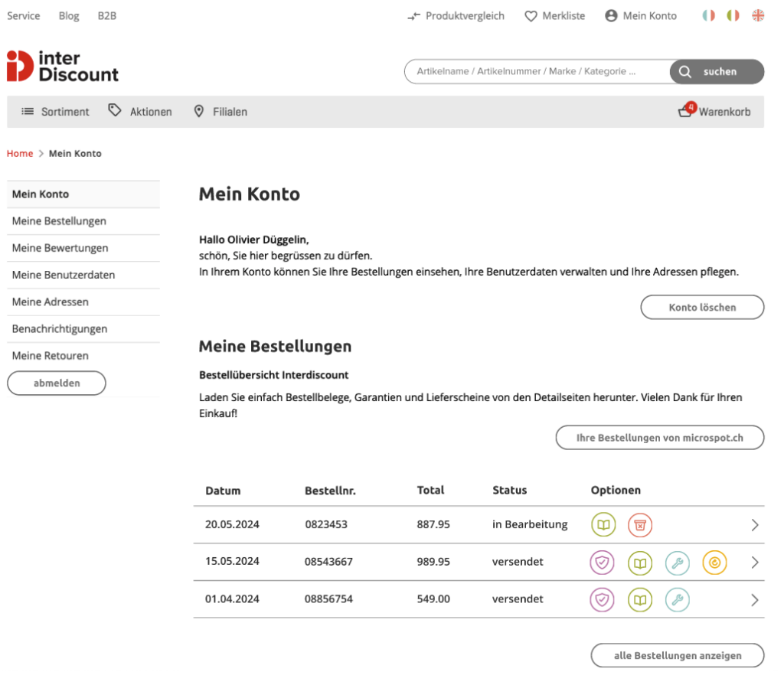Click the orange reorder icon for order 08543667
784x685 pixels.
(x=714, y=563)
